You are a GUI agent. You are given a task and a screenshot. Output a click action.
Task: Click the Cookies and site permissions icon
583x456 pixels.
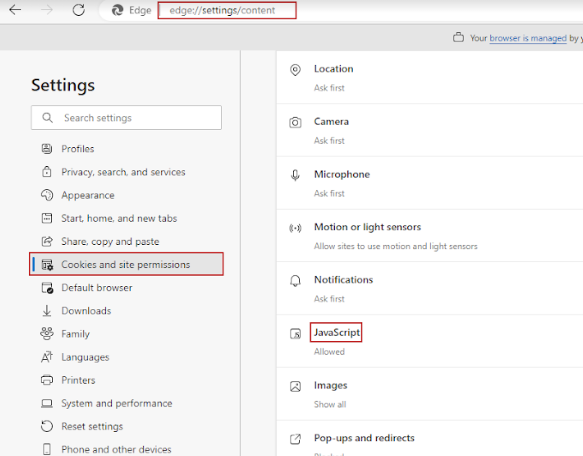tap(47, 264)
